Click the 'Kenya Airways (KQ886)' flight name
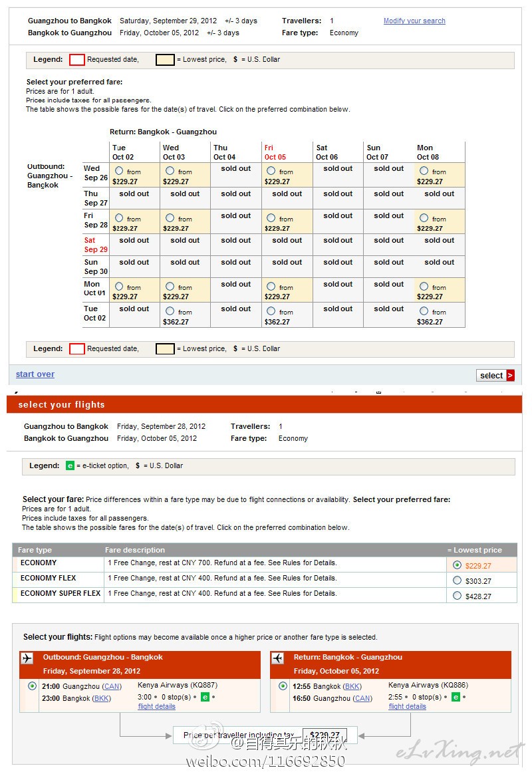 pyautogui.click(x=428, y=685)
